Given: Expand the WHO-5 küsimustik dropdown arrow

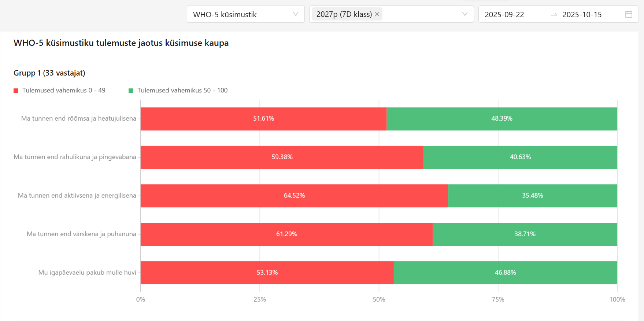Looking at the screenshot, I should tap(296, 14).
